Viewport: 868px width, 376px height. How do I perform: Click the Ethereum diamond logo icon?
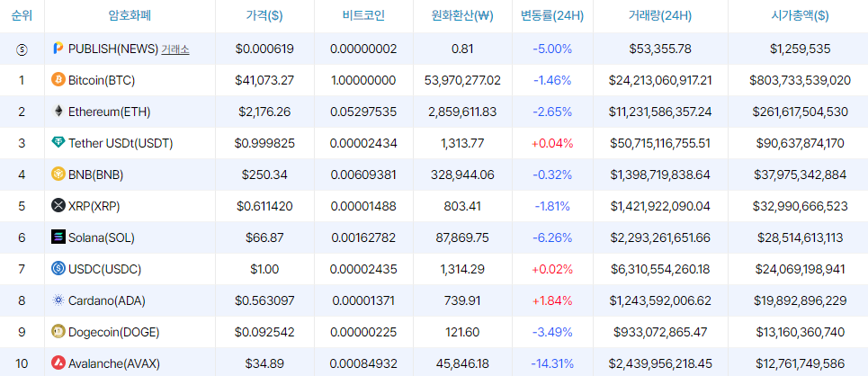[x=58, y=112]
